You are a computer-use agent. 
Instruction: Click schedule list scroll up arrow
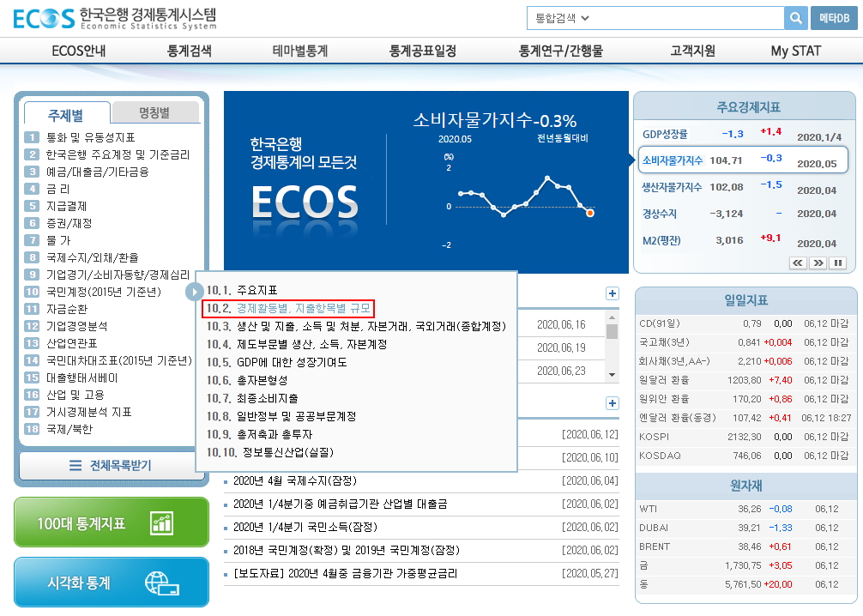pyautogui.click(x=612, y=317)
